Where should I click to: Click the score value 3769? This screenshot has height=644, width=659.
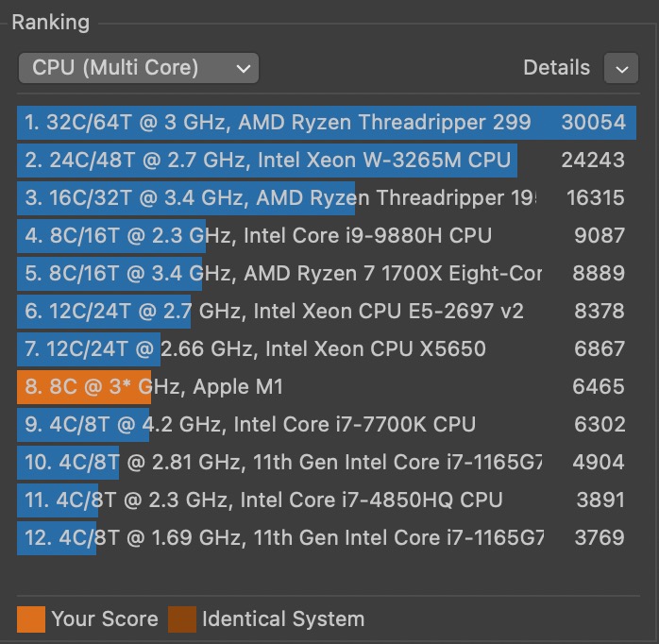click(x=600, y=538)
